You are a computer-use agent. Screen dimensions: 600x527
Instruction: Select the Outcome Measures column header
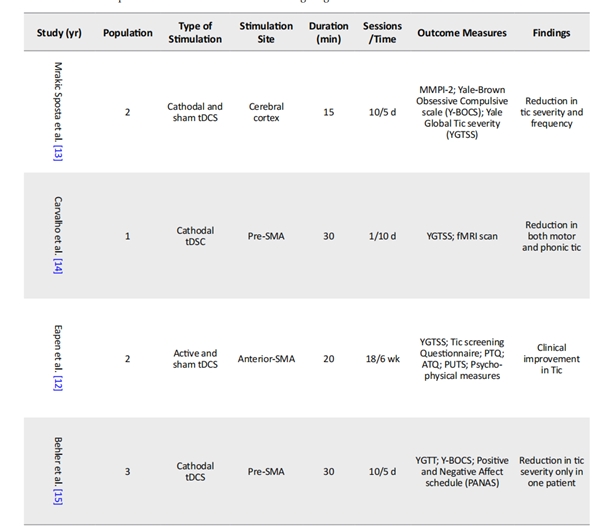tap(462, 33)
